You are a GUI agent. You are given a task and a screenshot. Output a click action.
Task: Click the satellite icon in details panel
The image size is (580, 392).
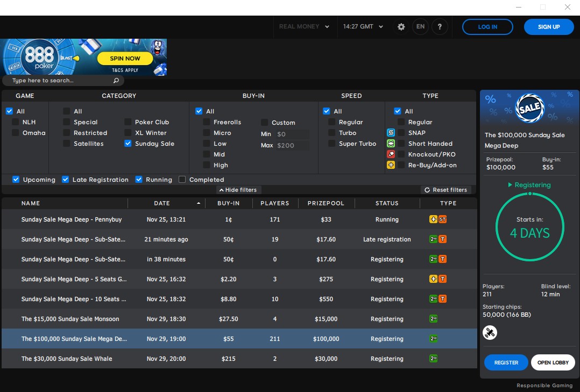(x=490, y=332)
